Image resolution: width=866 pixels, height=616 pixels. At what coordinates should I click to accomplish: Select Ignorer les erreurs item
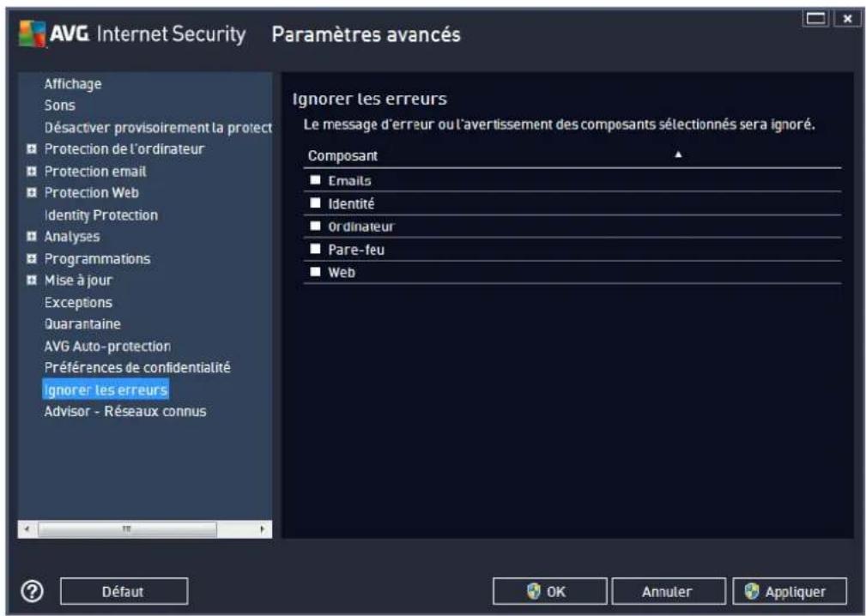[x=106, y=390]
